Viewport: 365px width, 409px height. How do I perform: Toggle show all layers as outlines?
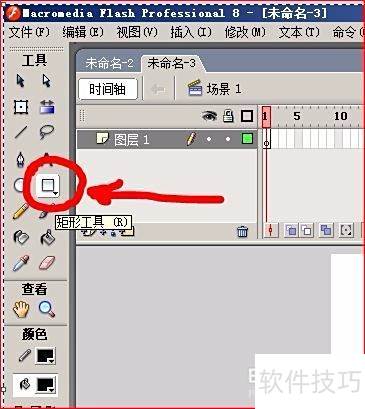[x=247, y=116]
